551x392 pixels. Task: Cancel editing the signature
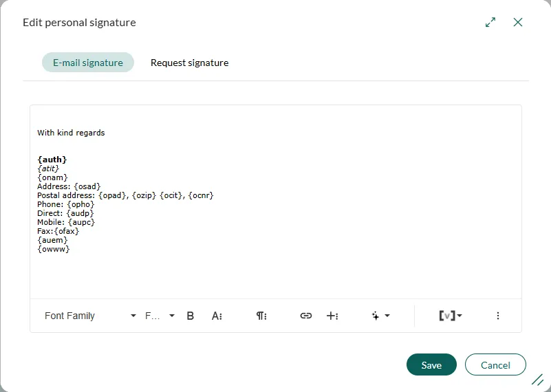point(495,365)
